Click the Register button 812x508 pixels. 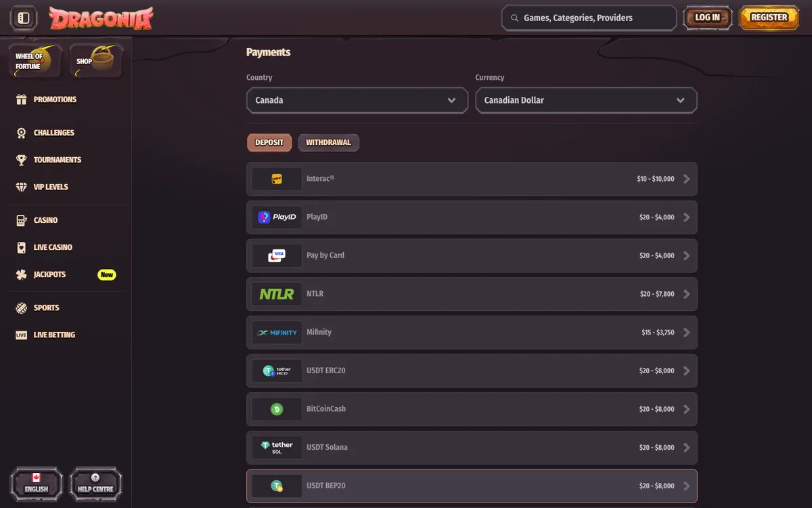pos(769,18)
